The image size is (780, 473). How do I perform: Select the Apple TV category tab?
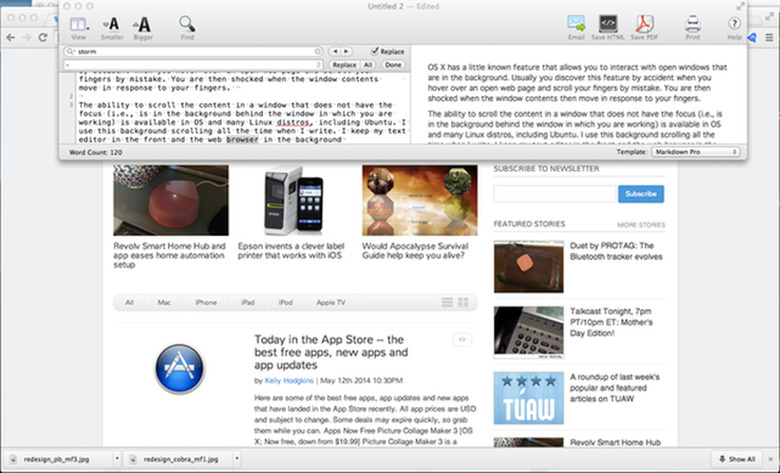pyautogui.click(x=331, y=302)
